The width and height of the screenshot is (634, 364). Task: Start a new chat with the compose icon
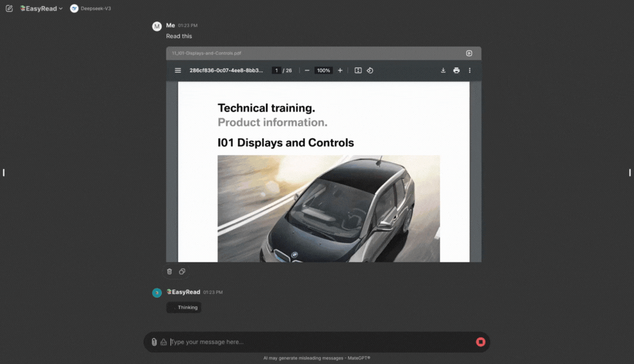pyautogui.click(x=9, y=8)
